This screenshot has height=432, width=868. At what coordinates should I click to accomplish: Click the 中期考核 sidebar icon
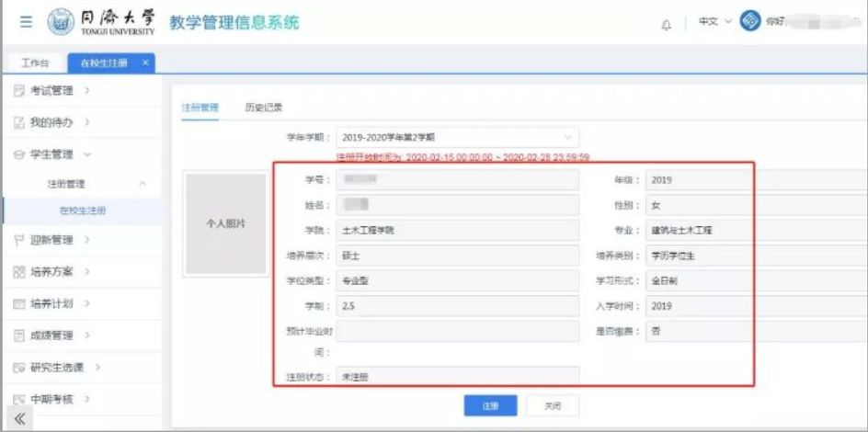[19, 399]
